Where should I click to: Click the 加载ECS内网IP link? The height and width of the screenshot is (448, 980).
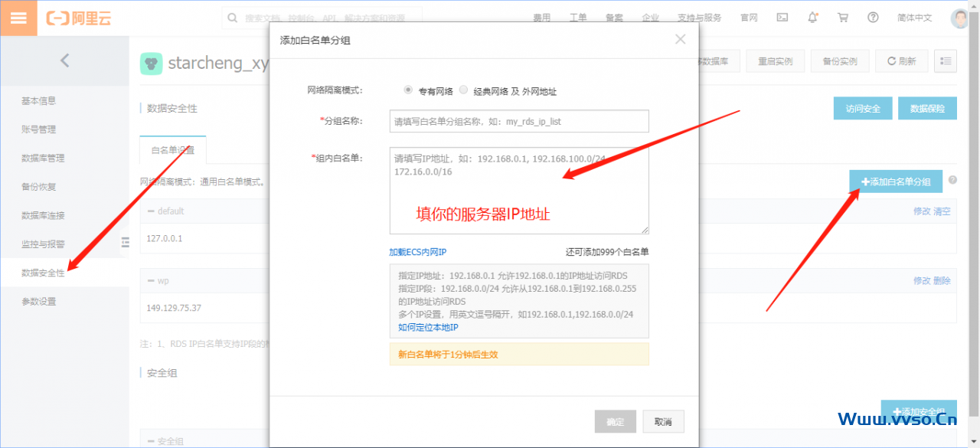pos(417,252)
